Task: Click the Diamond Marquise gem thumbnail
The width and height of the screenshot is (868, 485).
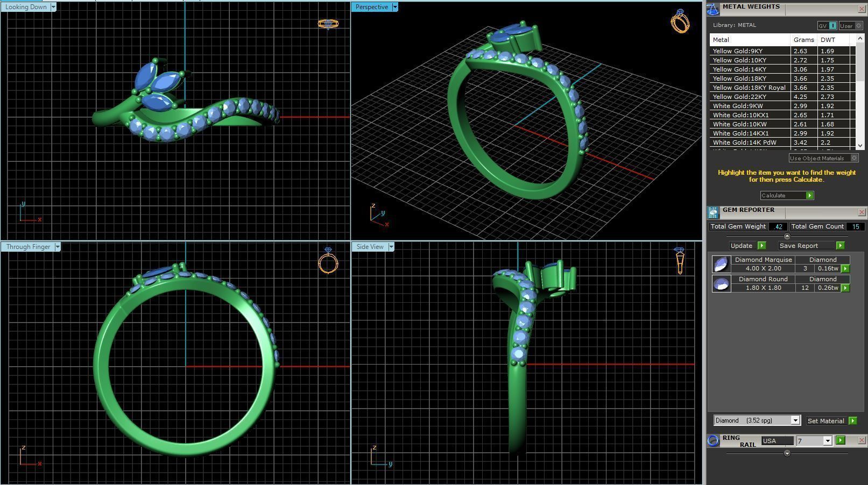Action: pos(721,264)
